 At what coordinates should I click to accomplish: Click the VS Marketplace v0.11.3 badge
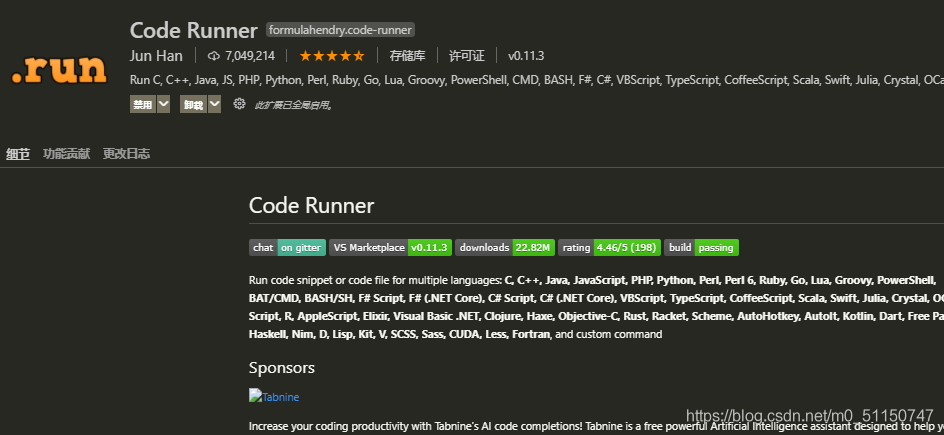click(390, 247)
